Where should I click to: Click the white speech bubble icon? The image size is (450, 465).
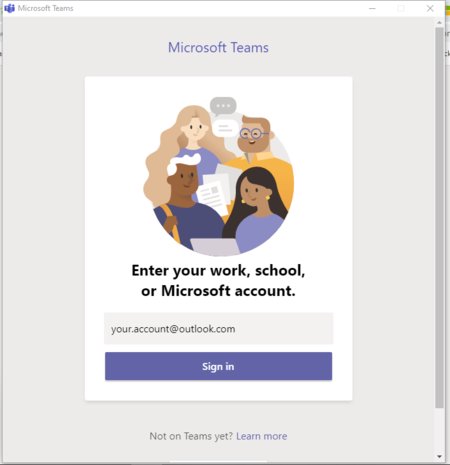pos(226,128)
